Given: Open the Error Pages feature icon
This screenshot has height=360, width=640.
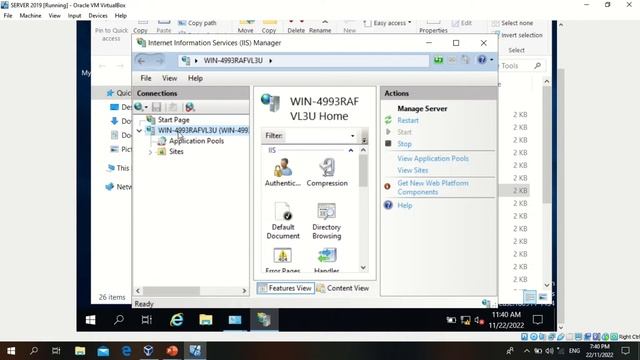Looking at the screenshot, I should click(282, 261).
